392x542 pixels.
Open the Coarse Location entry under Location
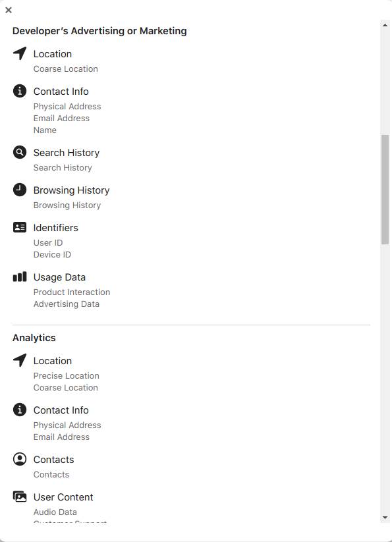click(65, 68)
